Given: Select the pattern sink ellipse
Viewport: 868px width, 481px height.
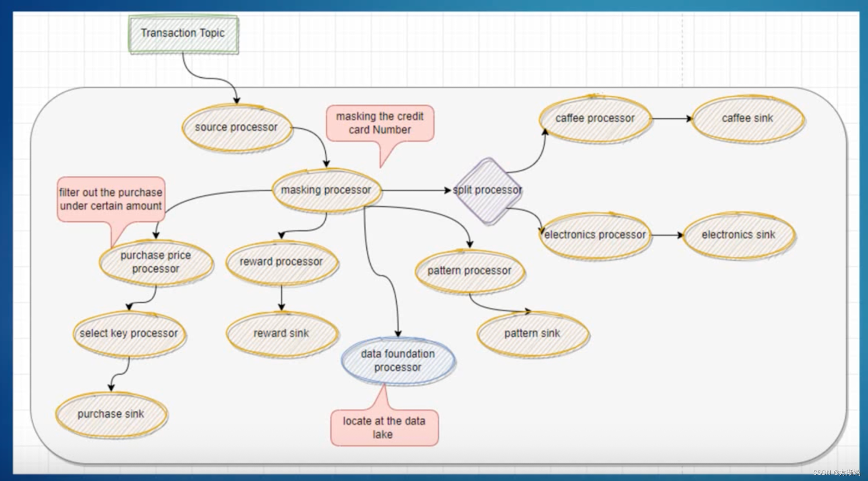Looking at the screenshot, I should point(533,334).
